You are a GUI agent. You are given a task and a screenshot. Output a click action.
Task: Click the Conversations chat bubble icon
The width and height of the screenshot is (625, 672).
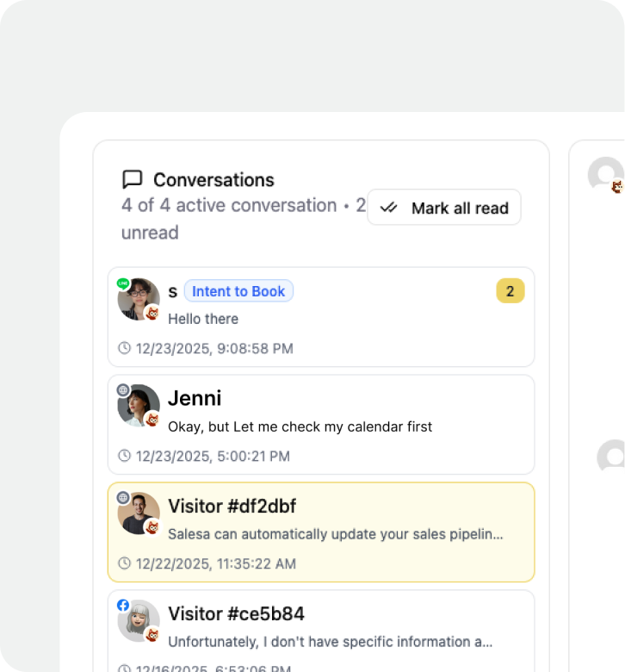click(133, 179)
